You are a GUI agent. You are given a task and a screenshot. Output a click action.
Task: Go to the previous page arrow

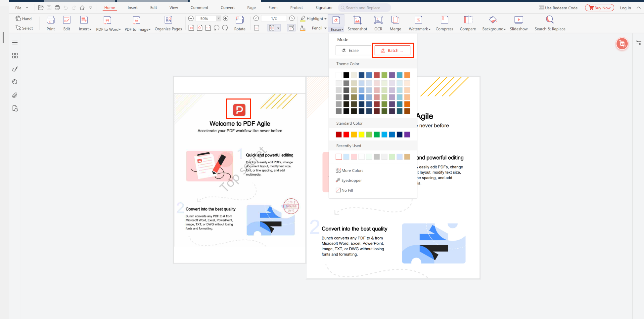pos(256,19)
